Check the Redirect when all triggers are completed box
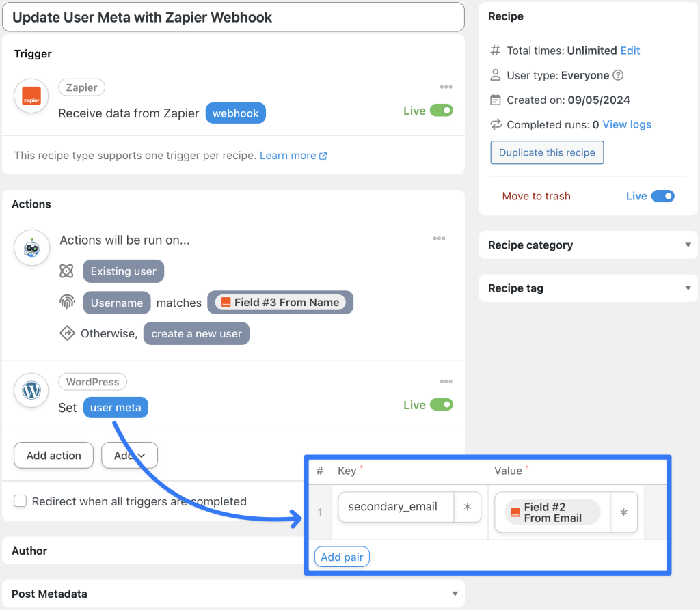 pos(20,501)
